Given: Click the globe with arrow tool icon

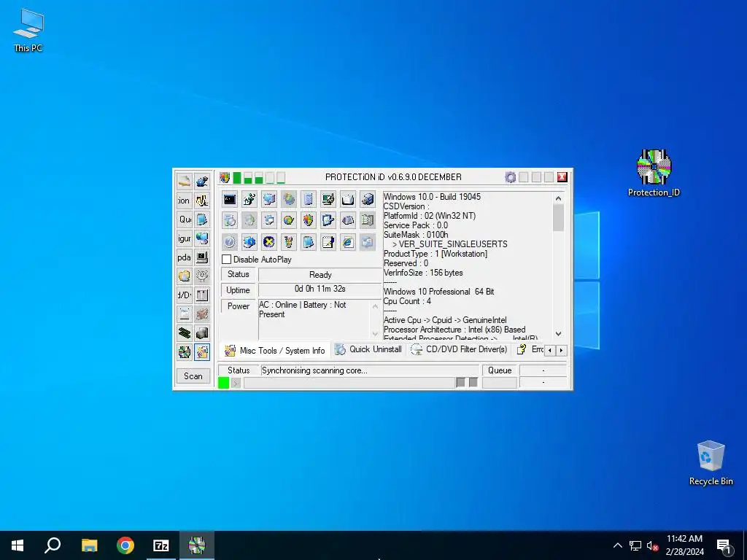Looking at the screenshot, I should click(289, 220).
